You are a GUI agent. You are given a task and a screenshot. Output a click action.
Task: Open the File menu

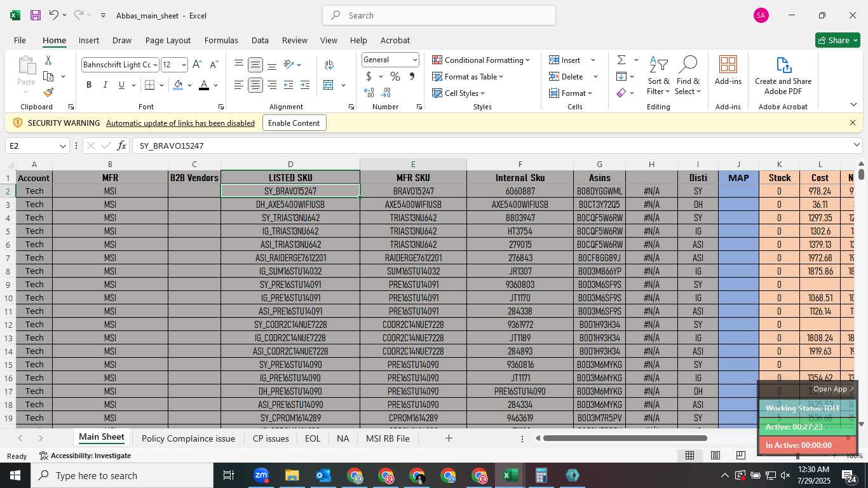pyautogui.click(x=20, y=40)
